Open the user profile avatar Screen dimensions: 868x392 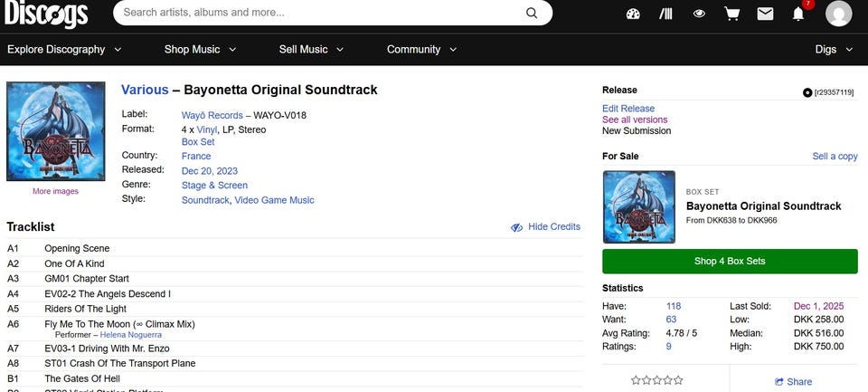coord(838,14)
